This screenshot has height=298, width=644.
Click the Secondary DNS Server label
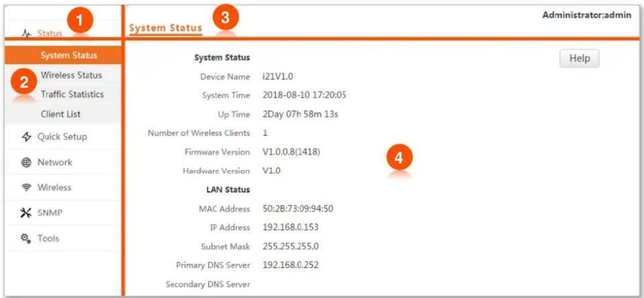point(208,284)
